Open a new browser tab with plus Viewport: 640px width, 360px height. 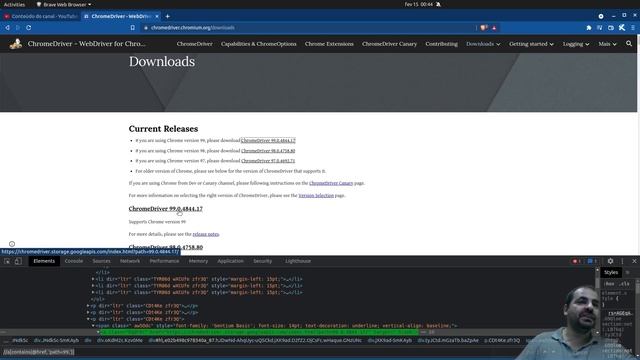tap(167, 16)
